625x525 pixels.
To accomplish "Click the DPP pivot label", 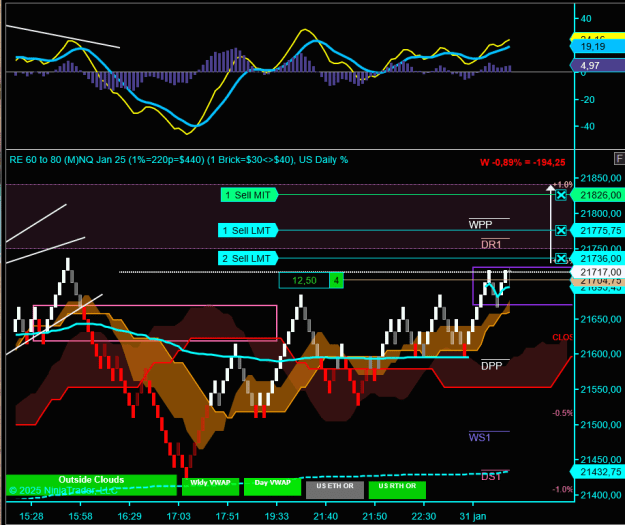I will (x=491, y=366).
